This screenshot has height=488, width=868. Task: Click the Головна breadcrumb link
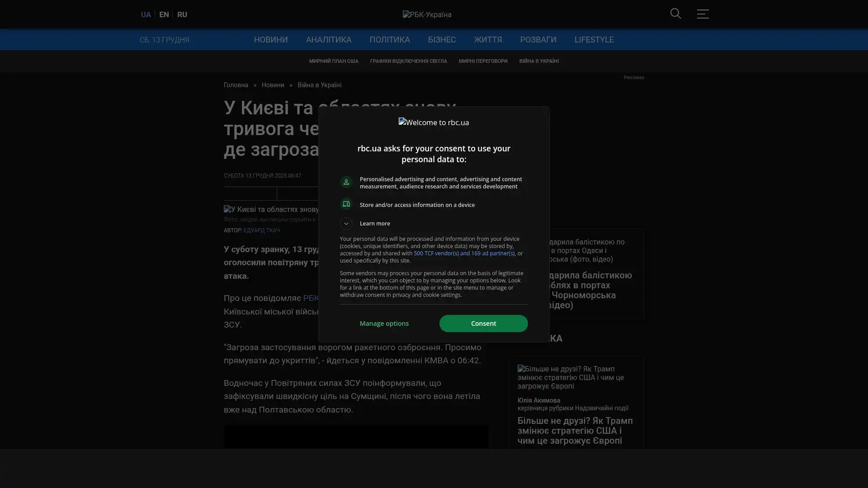pos(236,85)
